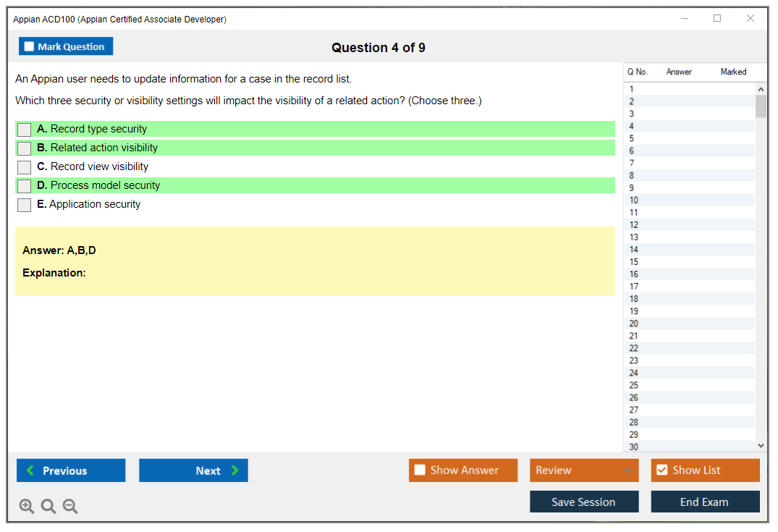Click End Exam to finish
The width and height of the screenshot is (778, 532).
(x=705, y=502)
